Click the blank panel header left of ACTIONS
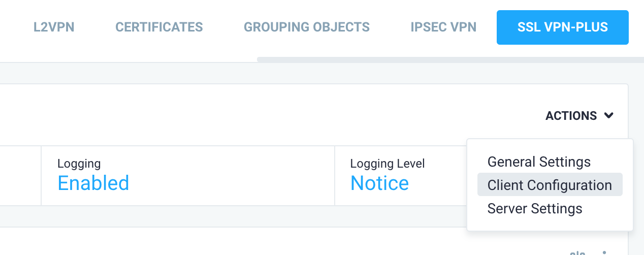Screen dimensions: 644x255 pyautogui.click(x=254, y=115)
